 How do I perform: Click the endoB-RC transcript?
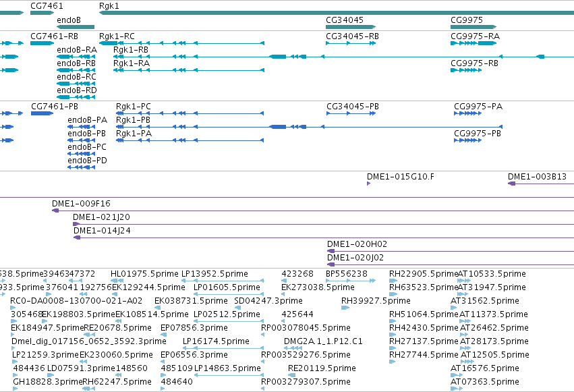tap(76, 77)
